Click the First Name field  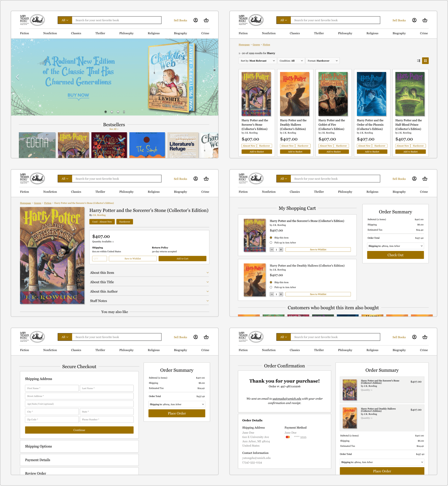[x=52, y=388]
